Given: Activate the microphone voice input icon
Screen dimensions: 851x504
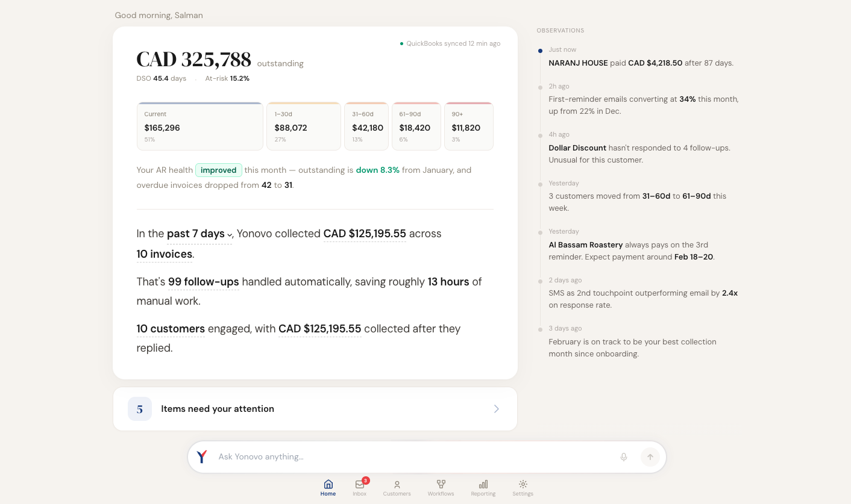Looking at the screenshot, I should 624,457.
